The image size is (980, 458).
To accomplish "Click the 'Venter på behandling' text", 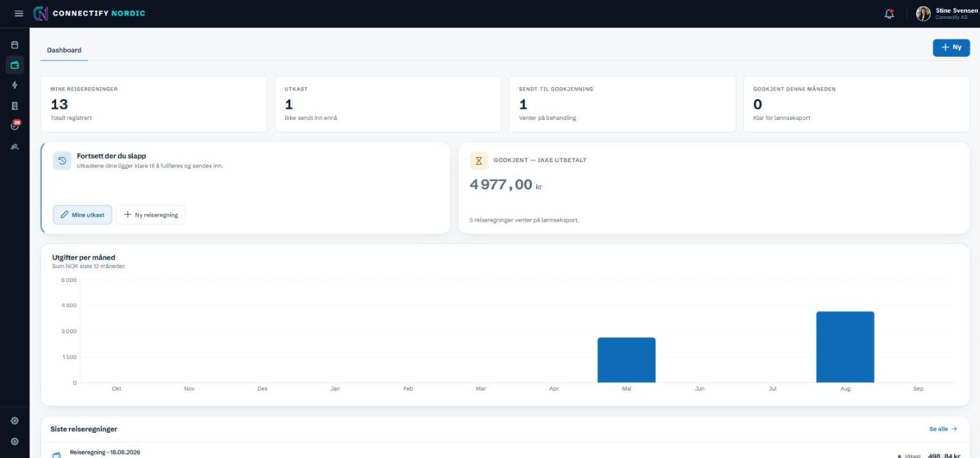I will [547, 118].
